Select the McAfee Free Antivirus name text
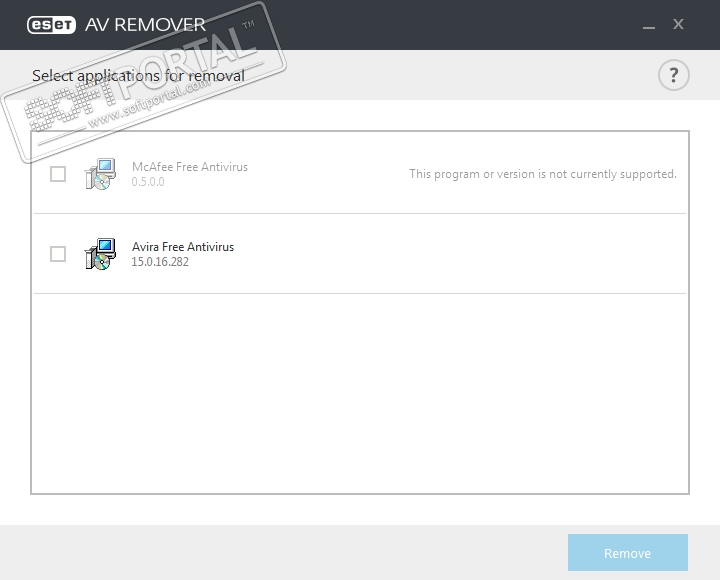Image resolution: width=720 pixels, height=580 pixels. click(x=190, y=167)
